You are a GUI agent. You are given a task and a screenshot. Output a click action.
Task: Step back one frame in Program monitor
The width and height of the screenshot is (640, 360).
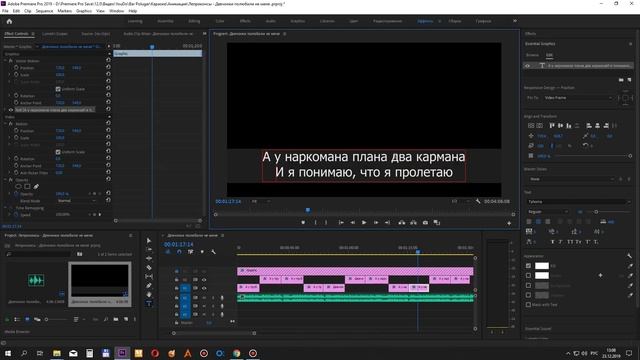(x=352, y=222)
